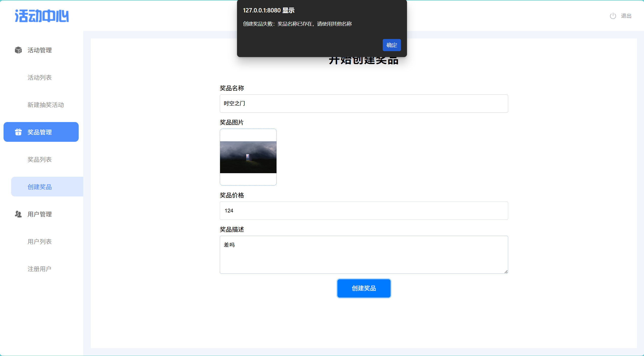Viewport: 644px width, 356px height.
Task: Go to 新建抽奖活动 page
Action: coord(46,105)
